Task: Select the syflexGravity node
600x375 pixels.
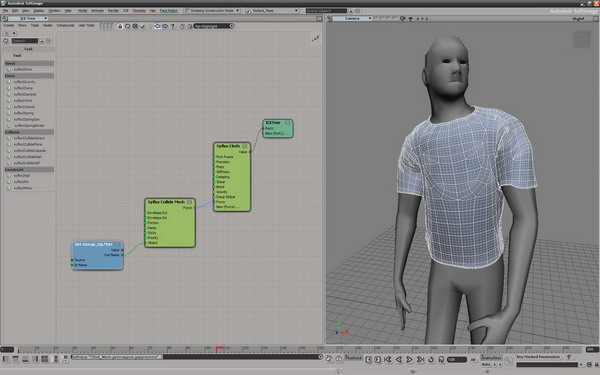Action: [x=24, y=82]
